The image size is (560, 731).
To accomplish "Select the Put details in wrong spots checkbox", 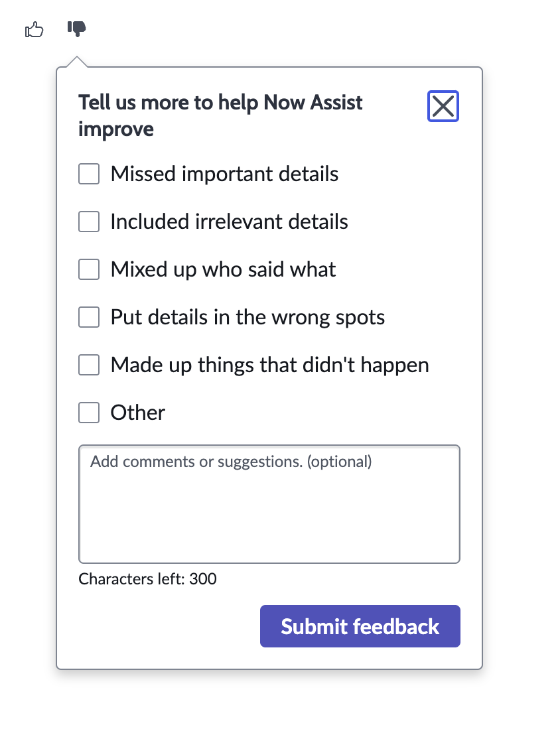I will pos(89,317).
